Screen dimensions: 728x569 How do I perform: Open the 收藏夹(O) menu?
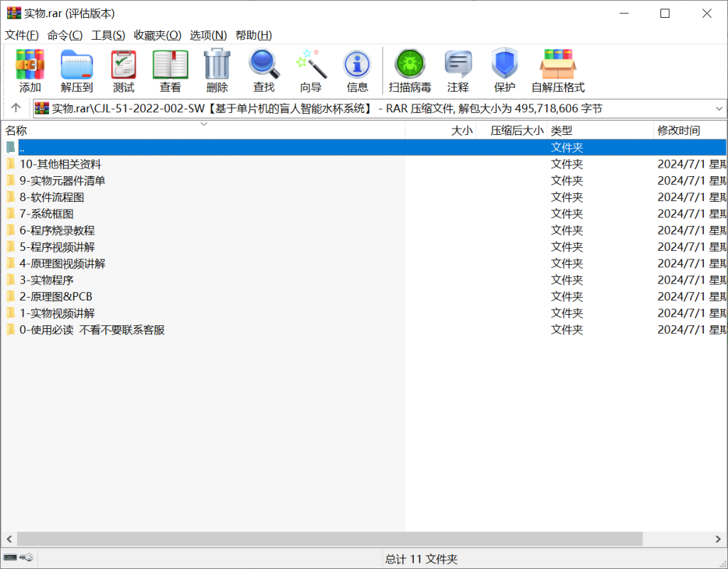(157, 35)
